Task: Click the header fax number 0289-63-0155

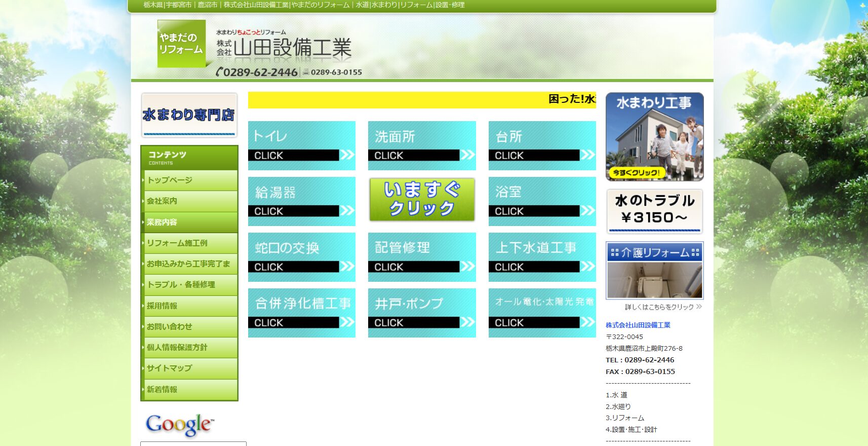Action: click(x=333, y=72)
